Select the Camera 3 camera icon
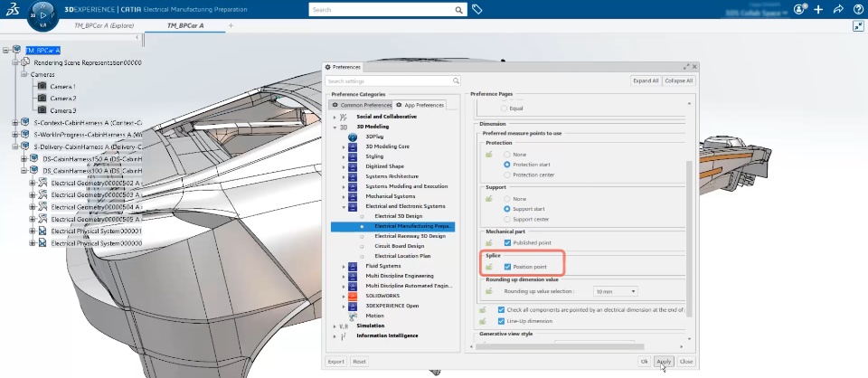The image size is (868, 378). 42,110
